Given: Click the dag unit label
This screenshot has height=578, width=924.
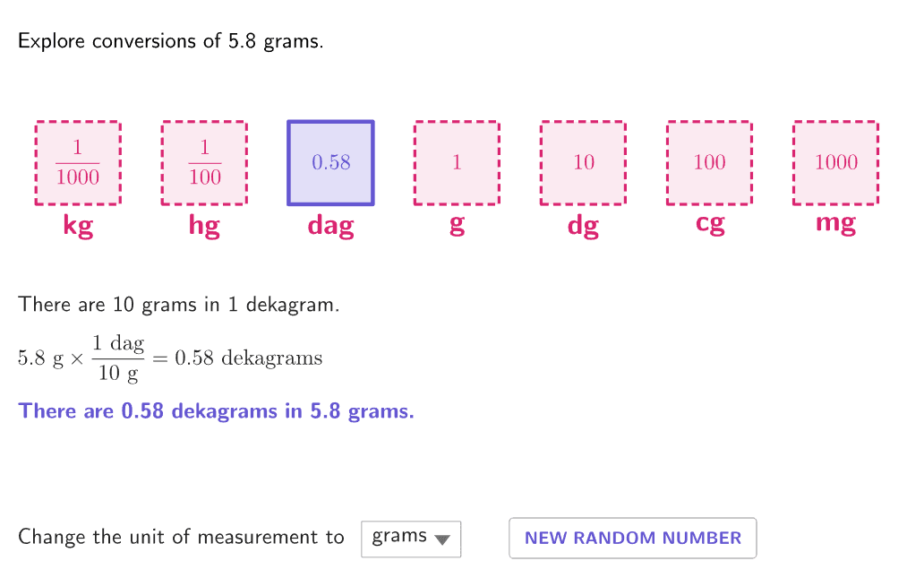Looking at the screenshot, I should pyautogui.click(x=330, y=224).
